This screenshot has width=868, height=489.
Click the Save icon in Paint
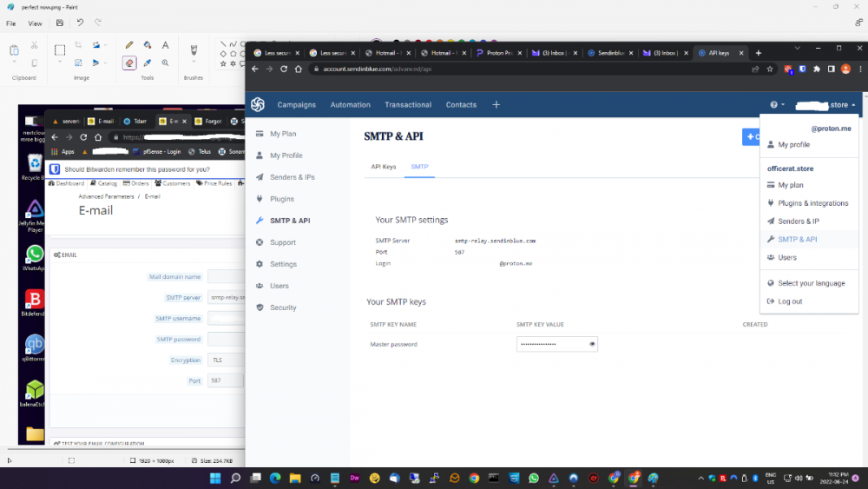[58, 23]
